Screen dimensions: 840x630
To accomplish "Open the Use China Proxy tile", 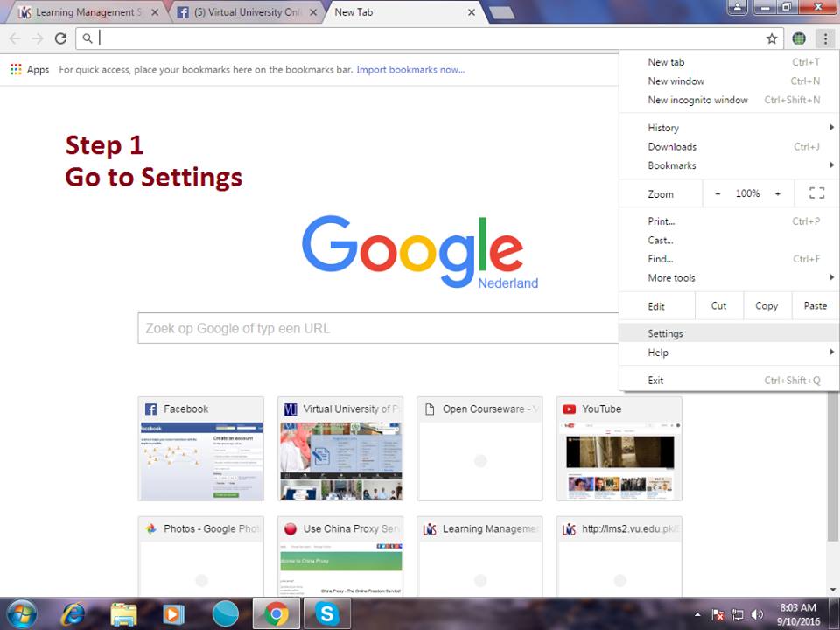I will pos(340,556).
